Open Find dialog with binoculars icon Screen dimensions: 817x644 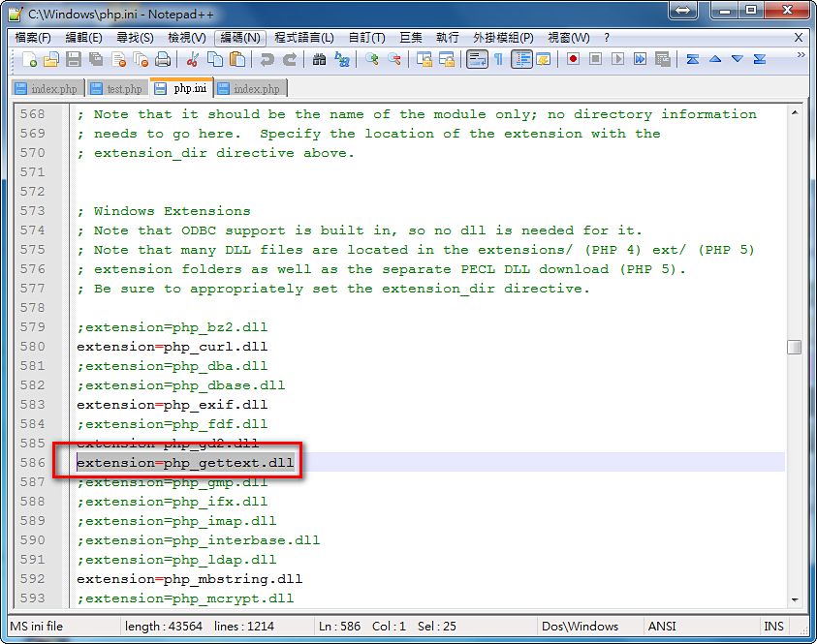pyautogui.click(x=319, y=59)
